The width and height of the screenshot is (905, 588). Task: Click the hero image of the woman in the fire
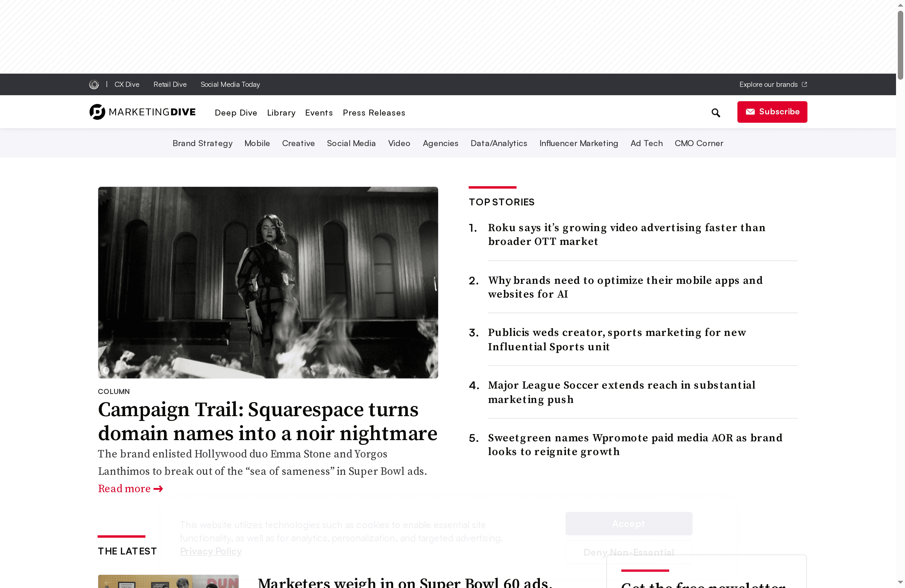click(x=268, y=282)
